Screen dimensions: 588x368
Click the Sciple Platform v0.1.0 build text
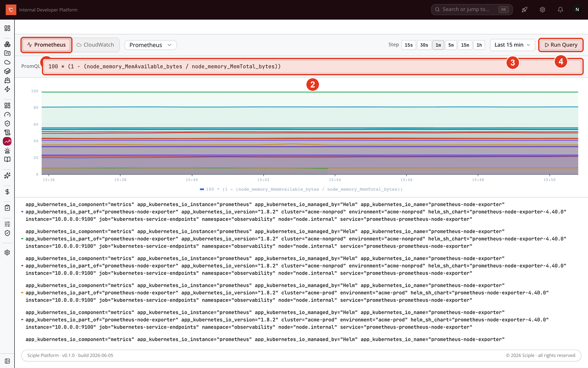(70, 355)
